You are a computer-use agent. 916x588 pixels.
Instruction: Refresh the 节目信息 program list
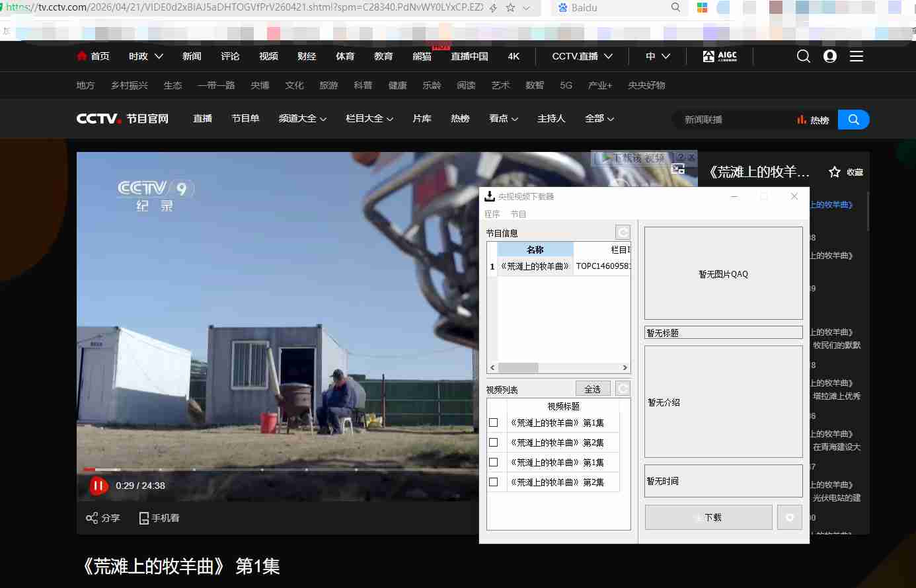[623, 233]
